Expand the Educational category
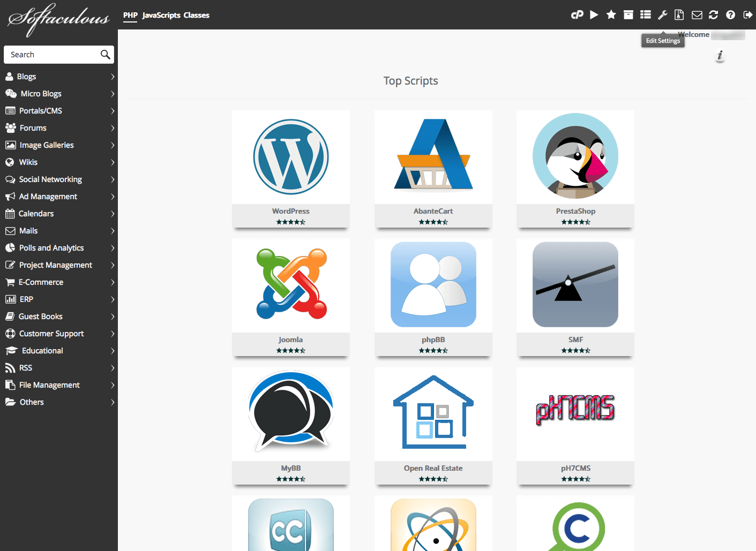This screenshot has width=756, height=551. [59, 351]
